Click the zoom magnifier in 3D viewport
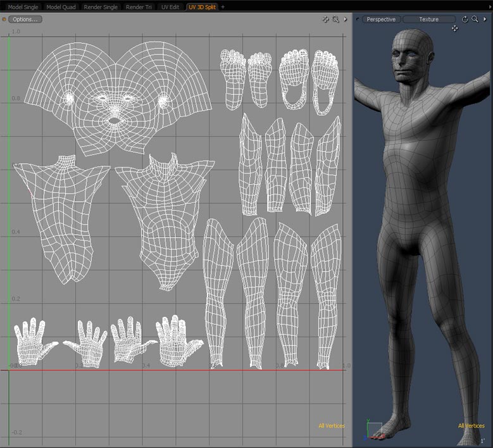Image resolution: width=493 pixels, height=448 pixels. (475, 20)
